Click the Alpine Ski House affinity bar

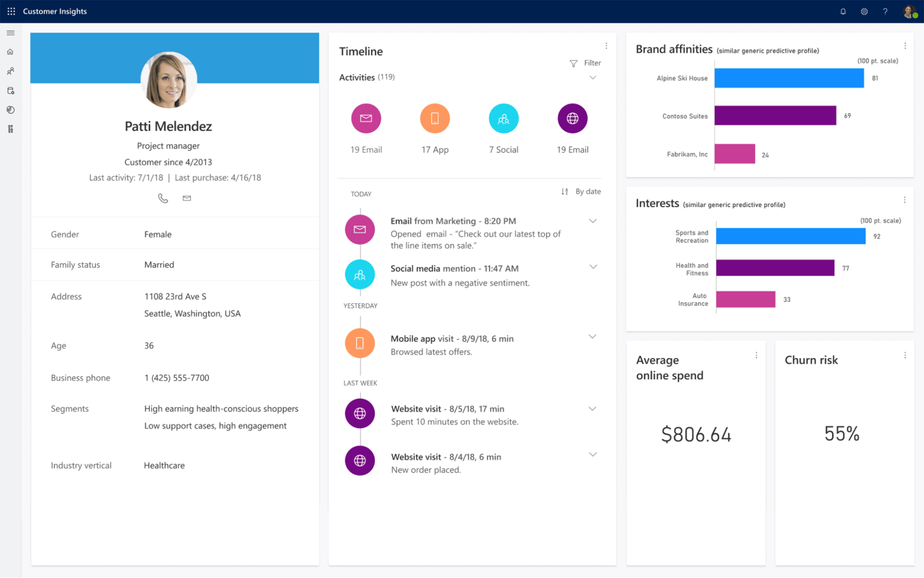[788, 78]
